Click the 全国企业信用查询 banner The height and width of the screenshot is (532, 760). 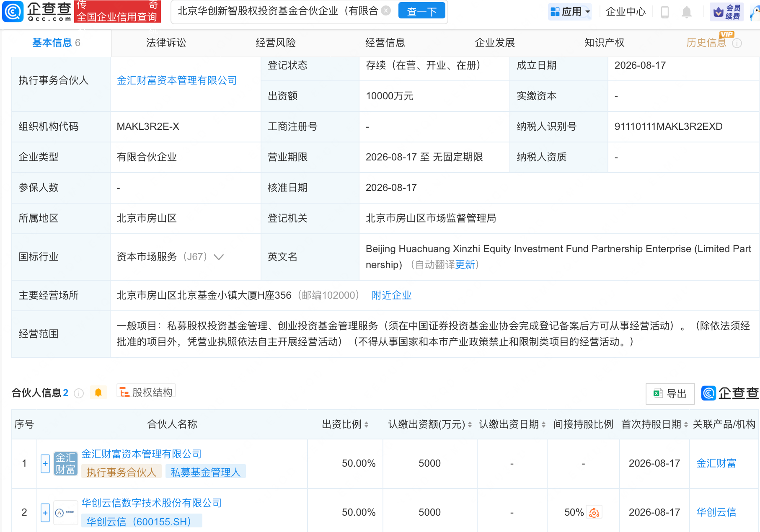click(x=117, y=11)
